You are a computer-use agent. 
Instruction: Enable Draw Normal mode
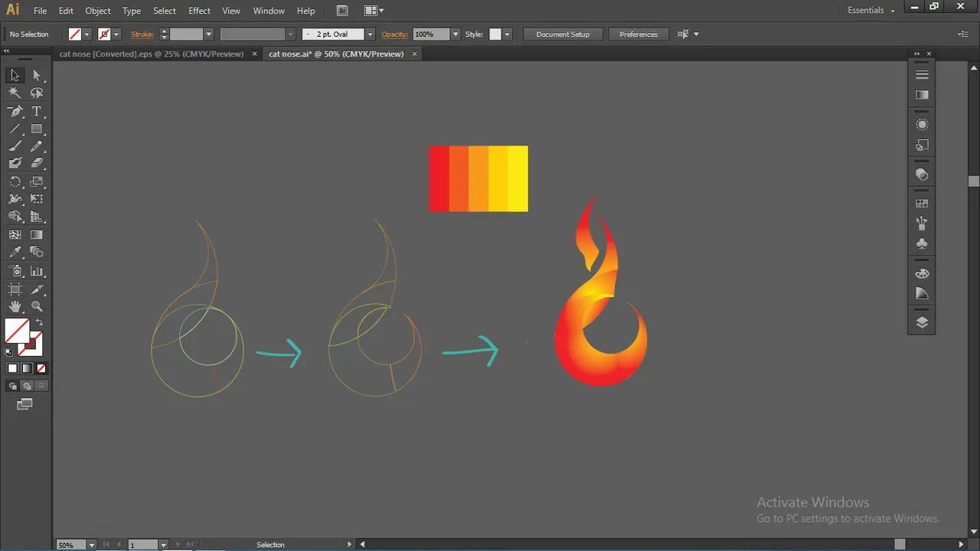12,386
